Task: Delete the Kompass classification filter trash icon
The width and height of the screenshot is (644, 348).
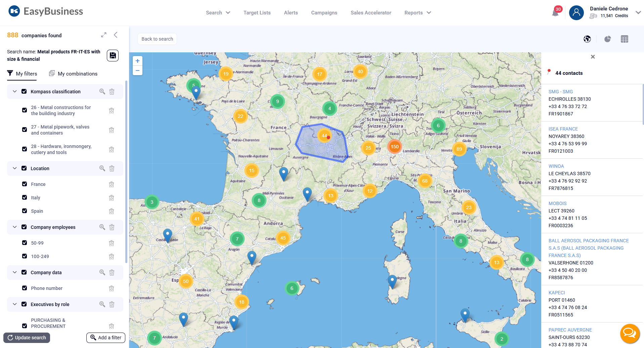Action: point(112,92)
